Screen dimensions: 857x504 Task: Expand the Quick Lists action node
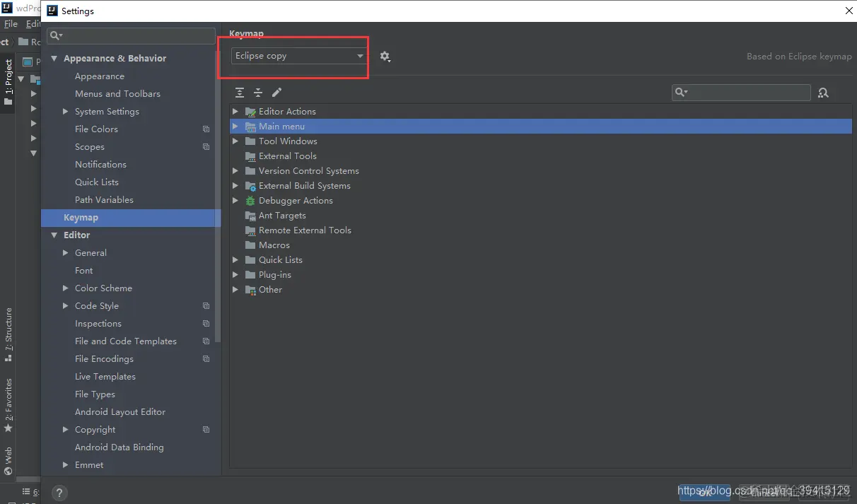click(235, 260)
